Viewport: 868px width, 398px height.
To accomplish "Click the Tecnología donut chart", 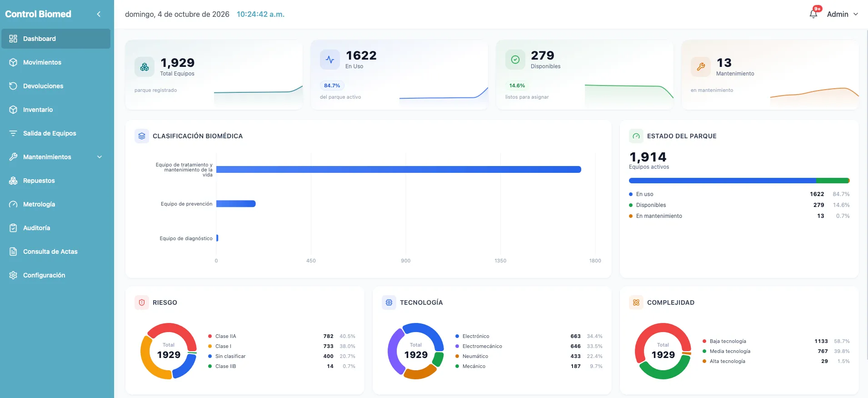I will (x=416, y=351).
